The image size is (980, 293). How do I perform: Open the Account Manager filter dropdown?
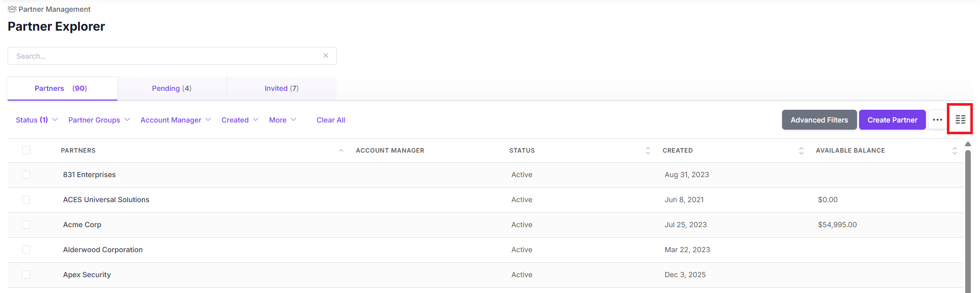[x=176, y=120]
